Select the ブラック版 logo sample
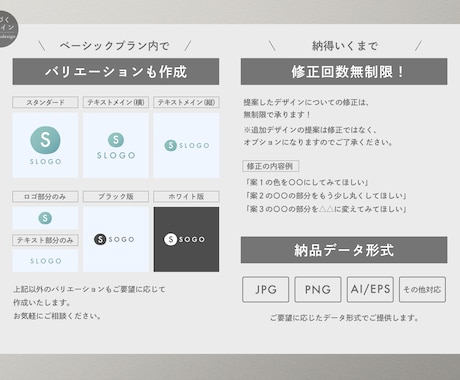Viewport: 460px width, 380px height. pyautogui.click(x=116, y=239)
